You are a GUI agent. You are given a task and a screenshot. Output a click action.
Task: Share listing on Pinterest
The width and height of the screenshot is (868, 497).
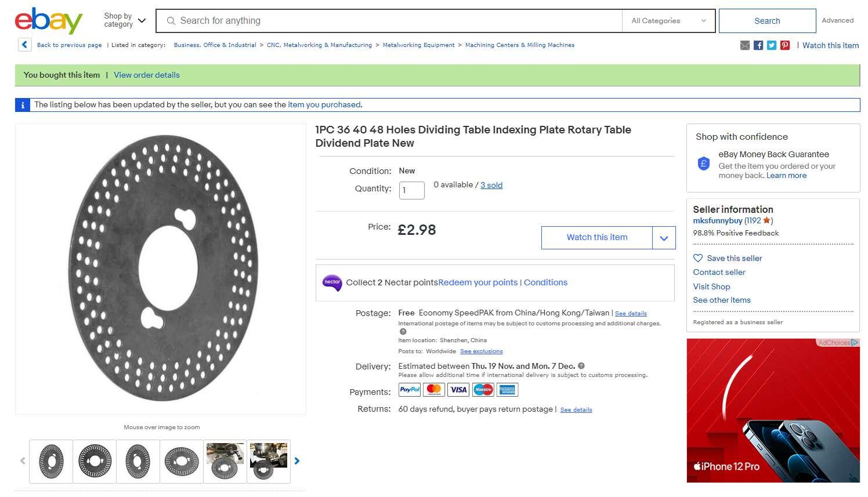785,45
